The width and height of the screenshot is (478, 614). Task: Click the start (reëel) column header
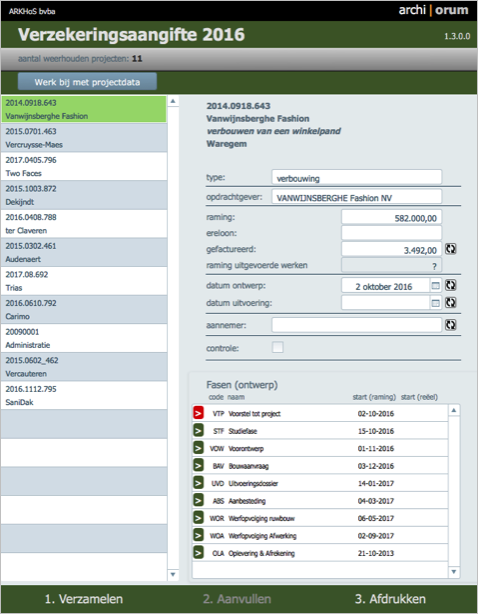(419, 397)
